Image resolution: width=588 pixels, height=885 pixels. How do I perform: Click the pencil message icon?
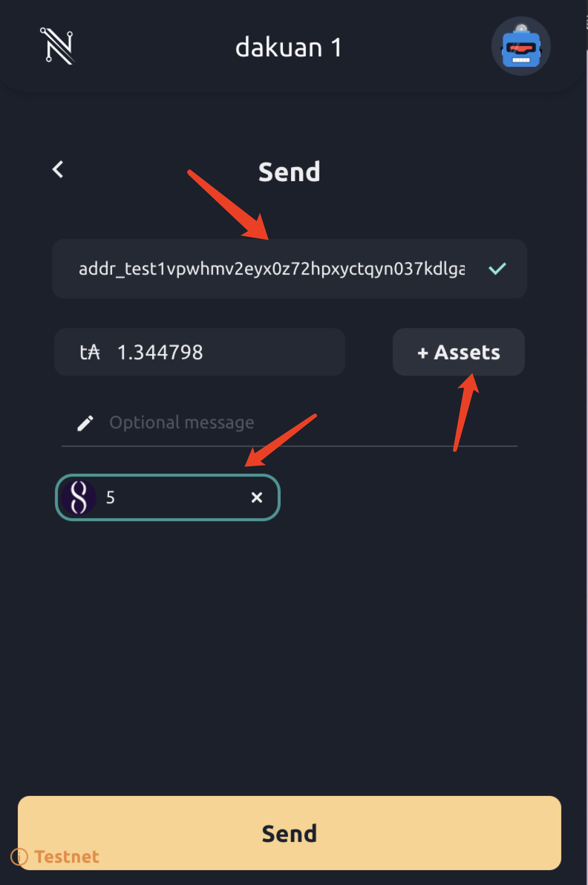(85, 423)
